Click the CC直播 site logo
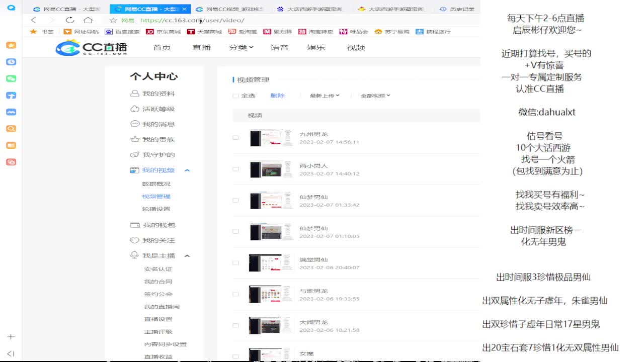 point(91,47)
